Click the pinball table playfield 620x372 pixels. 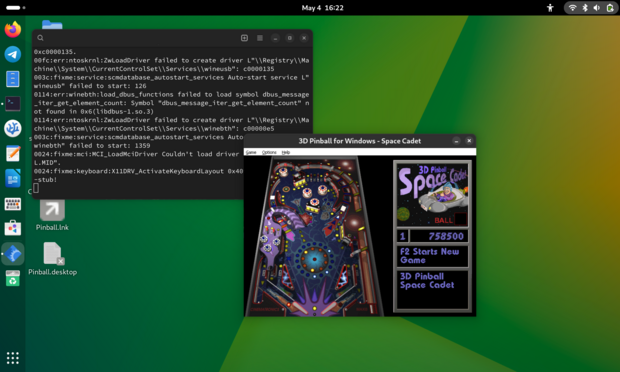(x=314, y=236)
